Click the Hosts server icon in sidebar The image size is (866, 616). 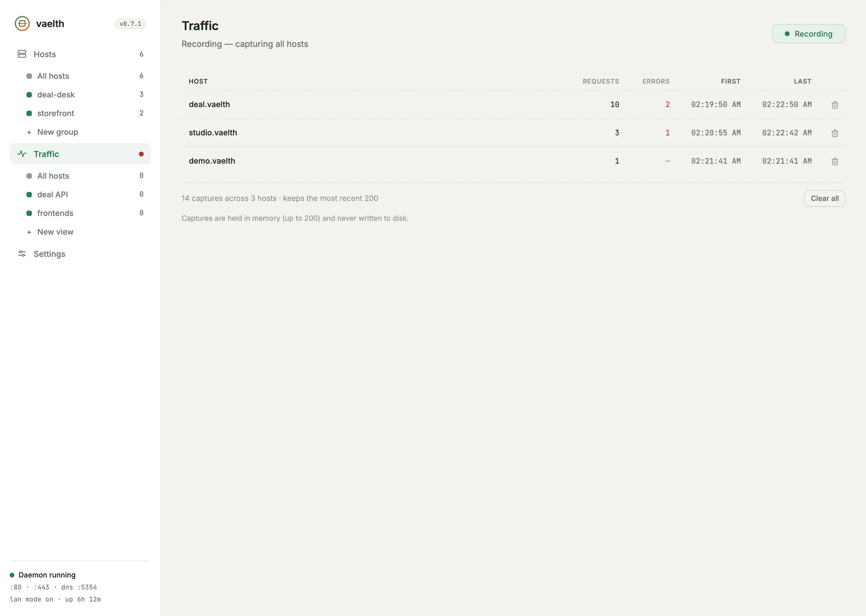pyautogui.click(x=22, y=54)
